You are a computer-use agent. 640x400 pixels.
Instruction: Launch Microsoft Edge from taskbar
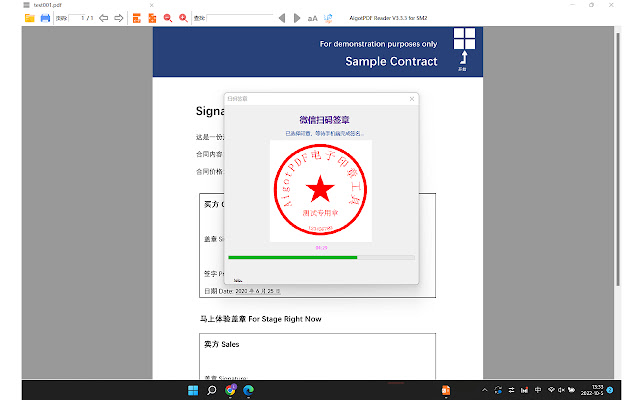pyautogui.click(x=249, y=390)
